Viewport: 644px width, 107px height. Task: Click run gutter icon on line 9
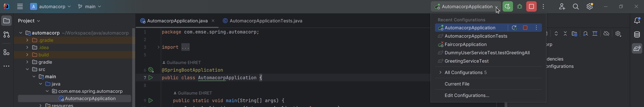(x=151, y=101)
